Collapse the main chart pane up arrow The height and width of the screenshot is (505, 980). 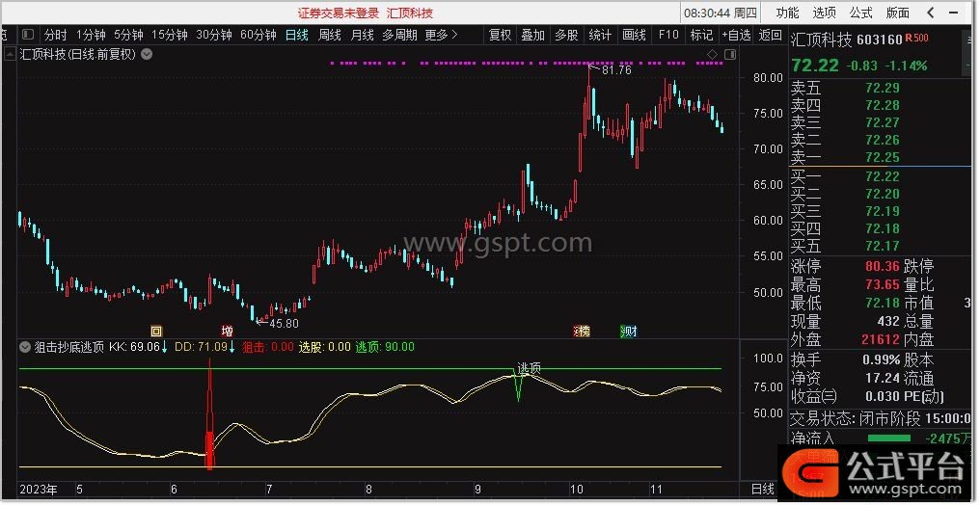click(10, 54)
